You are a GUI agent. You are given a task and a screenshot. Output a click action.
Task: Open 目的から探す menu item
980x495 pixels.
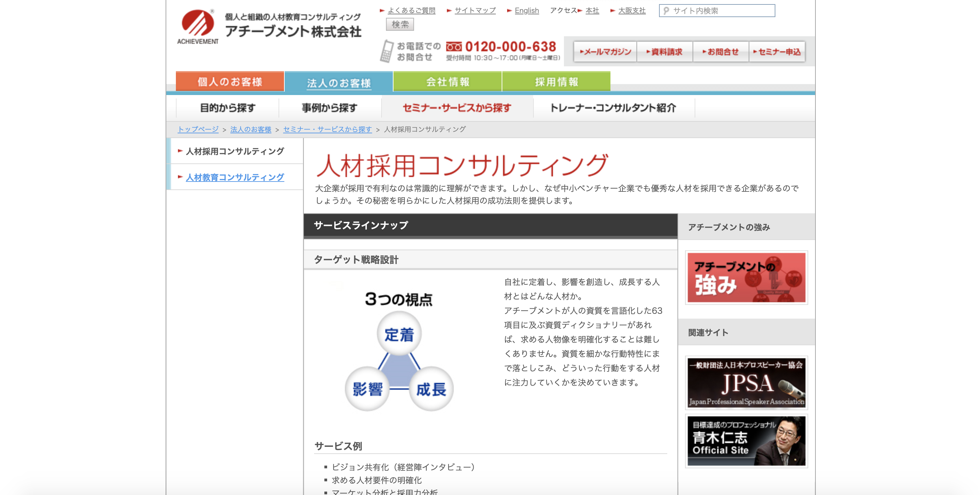228,108
